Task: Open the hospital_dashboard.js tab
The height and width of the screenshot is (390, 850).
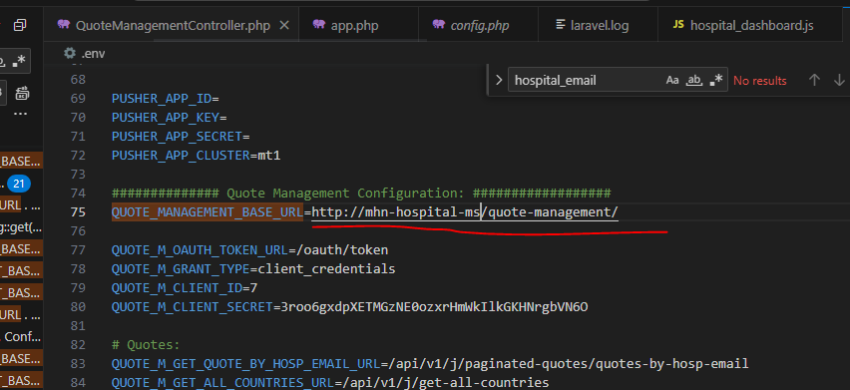Action: pyautogui.click(x=752, y=25)
